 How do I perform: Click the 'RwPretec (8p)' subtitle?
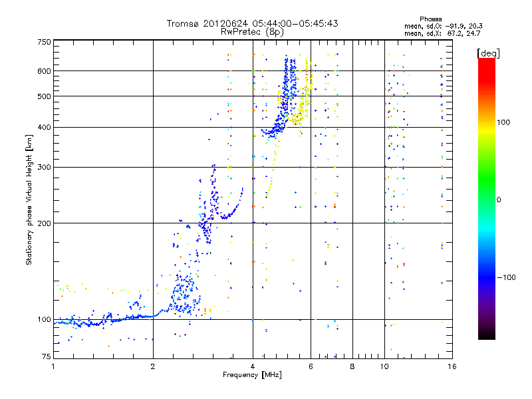click(x=252, y=32)
